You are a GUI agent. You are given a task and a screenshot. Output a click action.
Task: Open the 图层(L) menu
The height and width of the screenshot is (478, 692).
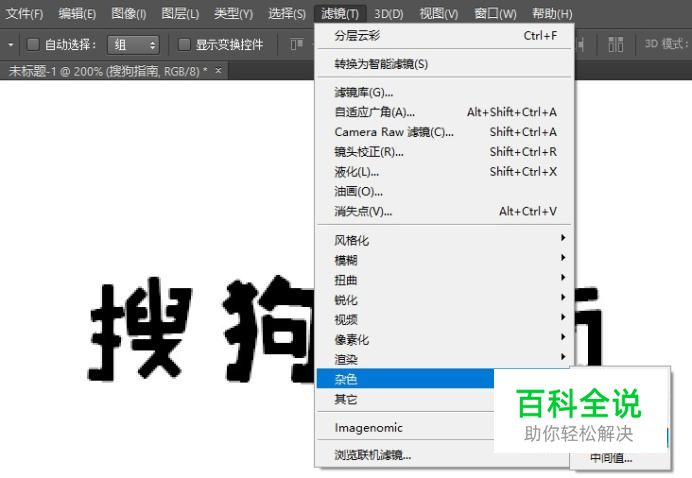[x=180, y=14]
